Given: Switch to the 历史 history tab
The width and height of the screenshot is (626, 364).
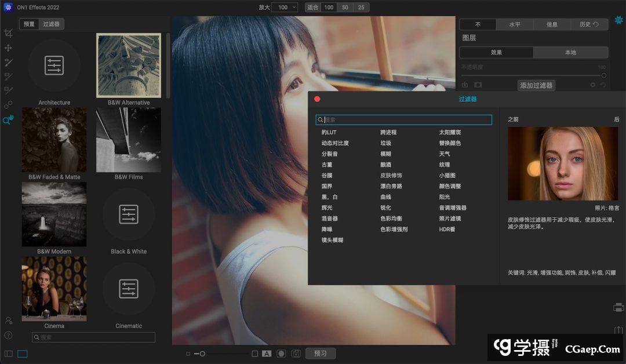Looking at the screenshot, I should pos(588,24).
